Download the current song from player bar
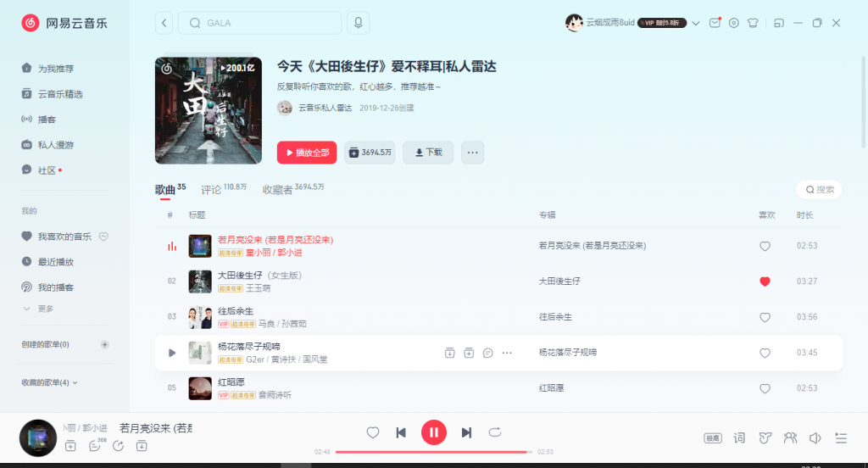The image size is (868, 468). [142, 446]
